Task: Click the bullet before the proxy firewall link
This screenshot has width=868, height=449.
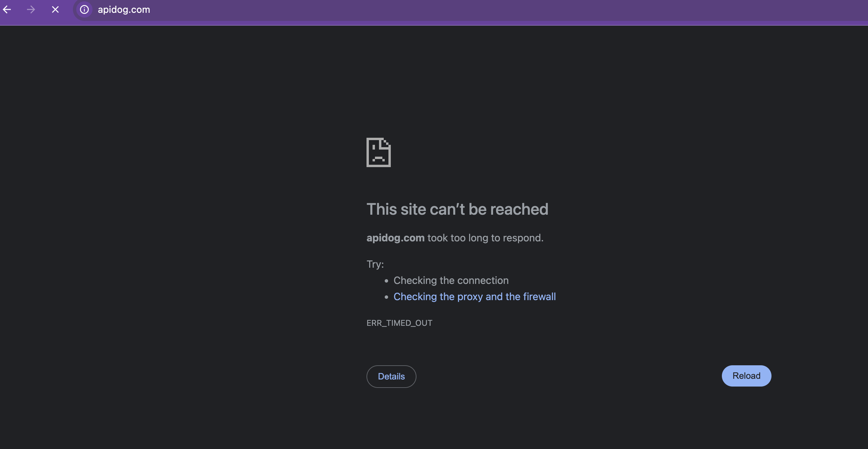Action: pyautogui.click(x=386, y=297)
